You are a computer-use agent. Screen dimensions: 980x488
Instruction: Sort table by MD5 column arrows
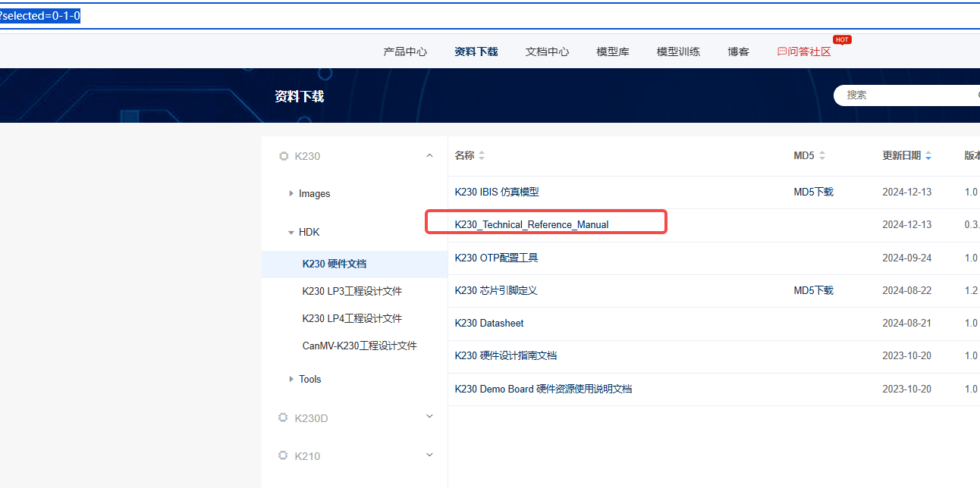point(821,155)
